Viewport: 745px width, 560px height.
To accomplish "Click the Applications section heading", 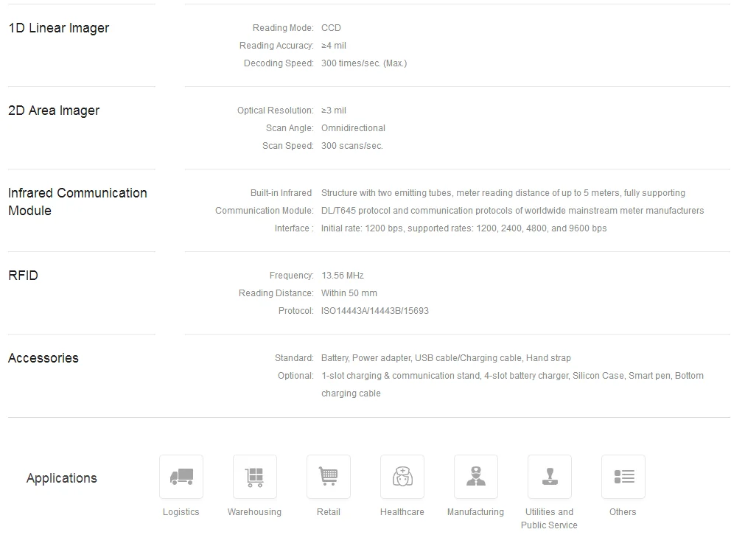I will (62, 478).
